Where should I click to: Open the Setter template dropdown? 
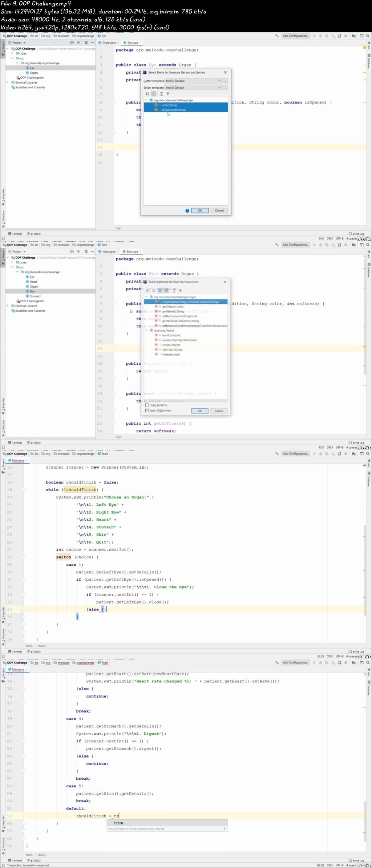click(x=193, y=88)
